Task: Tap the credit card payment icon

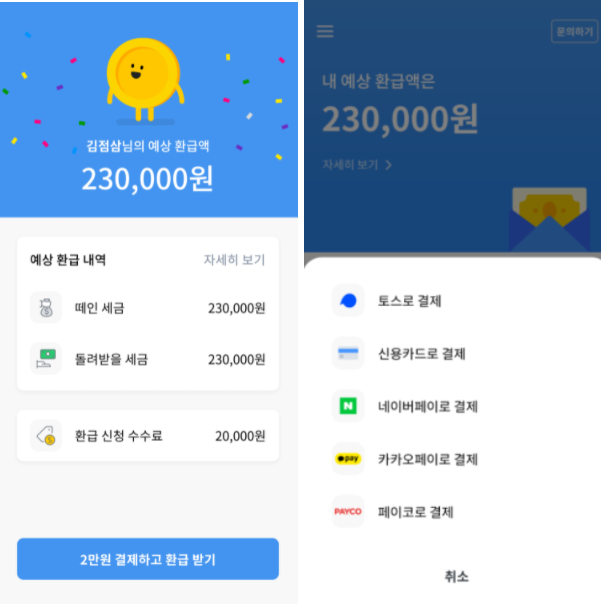Action: (348, 353)
